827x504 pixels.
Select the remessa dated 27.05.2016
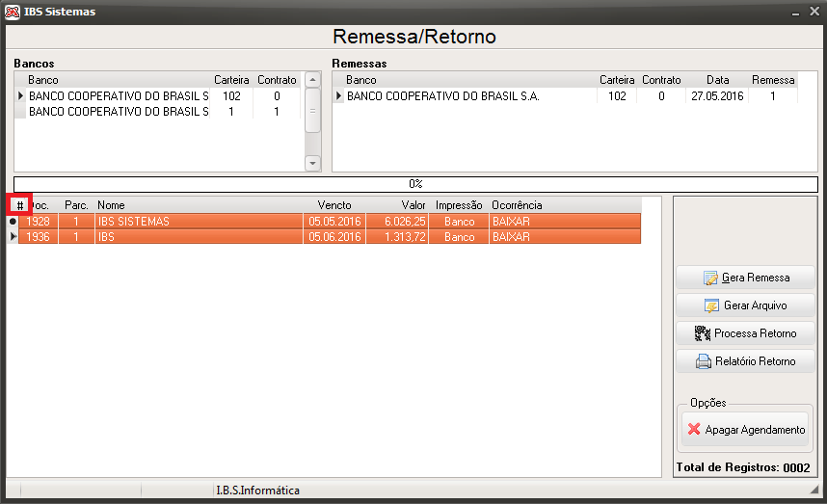[x=564, y=96]
